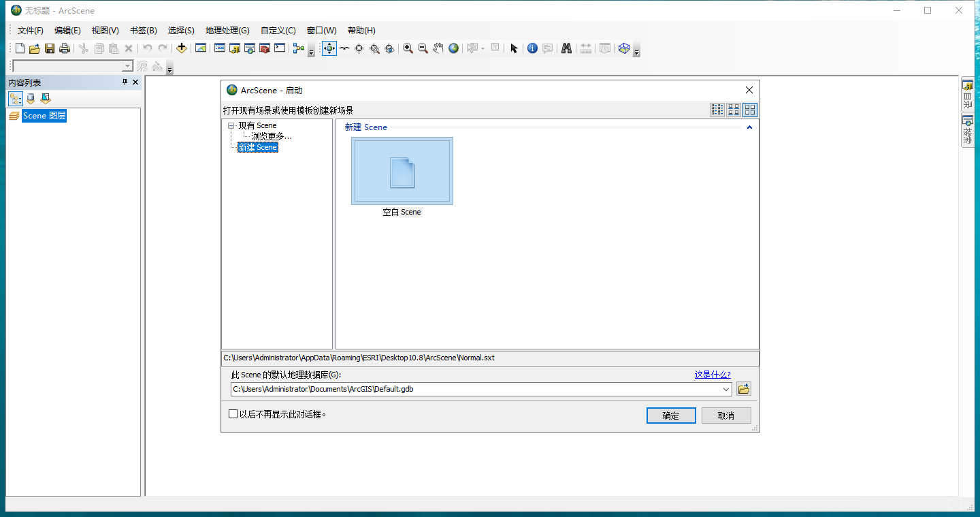Open the 书签(B) menu
Screen dimensions: 980x517
(144, 31)
